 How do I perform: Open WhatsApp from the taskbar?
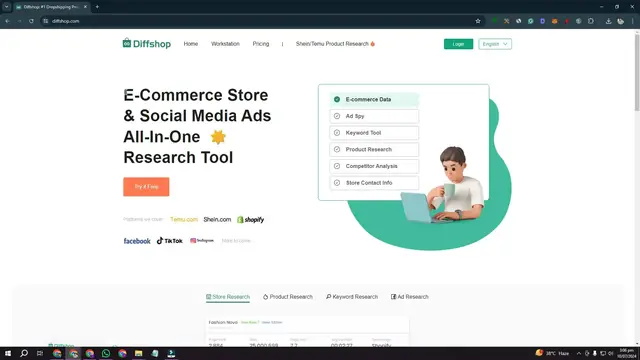click(106, 353)
